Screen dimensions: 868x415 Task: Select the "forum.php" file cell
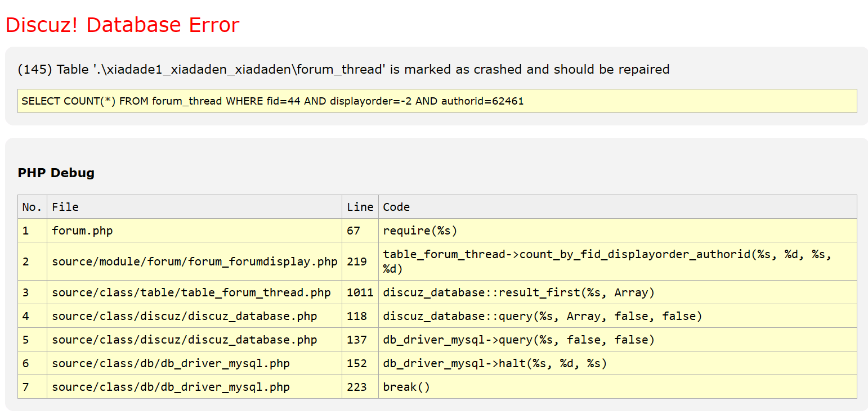pyautogui.click(x=194, y=231)
